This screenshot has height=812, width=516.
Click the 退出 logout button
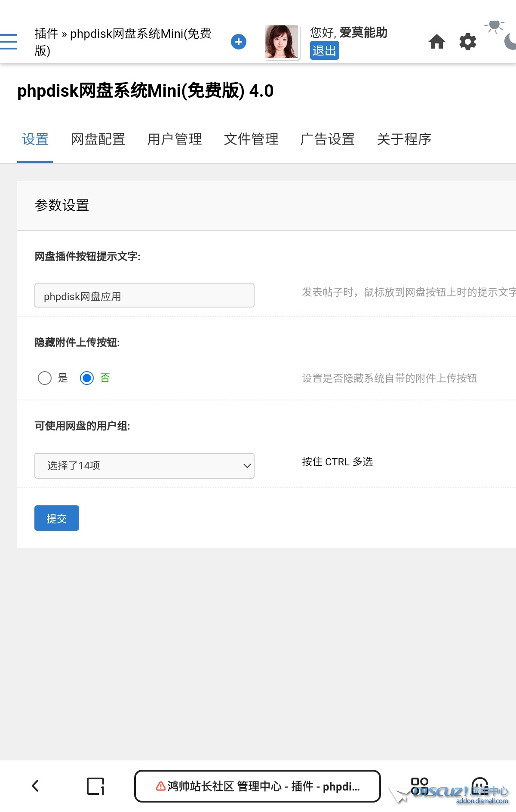325,50
